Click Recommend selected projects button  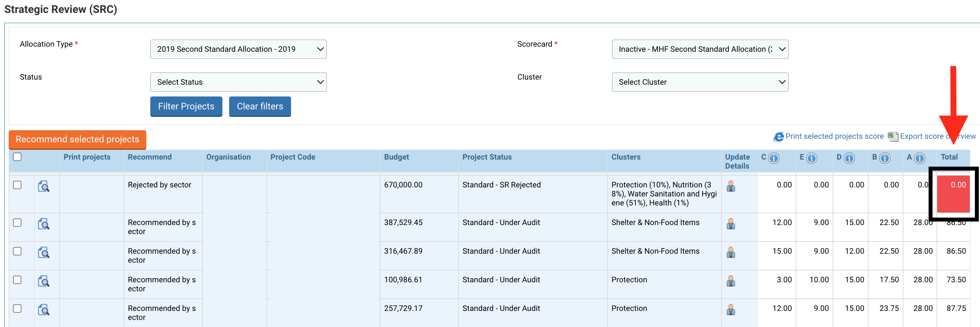[77, 140]
